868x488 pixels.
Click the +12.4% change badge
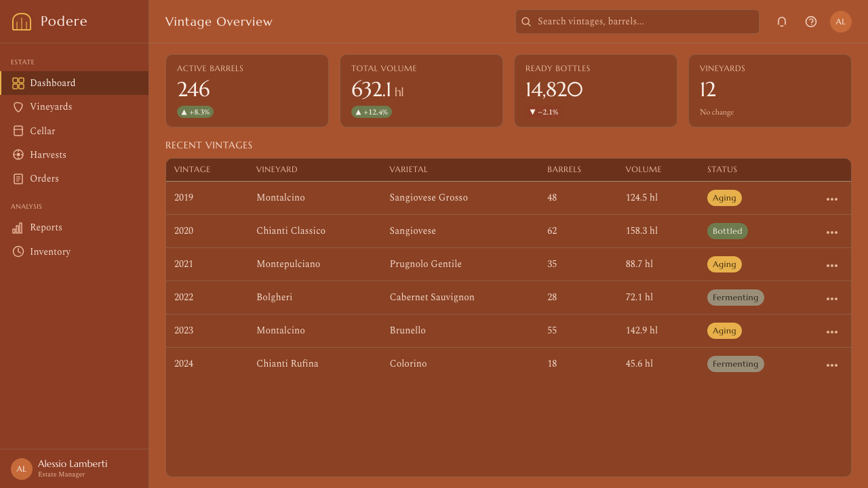[372, 112]
